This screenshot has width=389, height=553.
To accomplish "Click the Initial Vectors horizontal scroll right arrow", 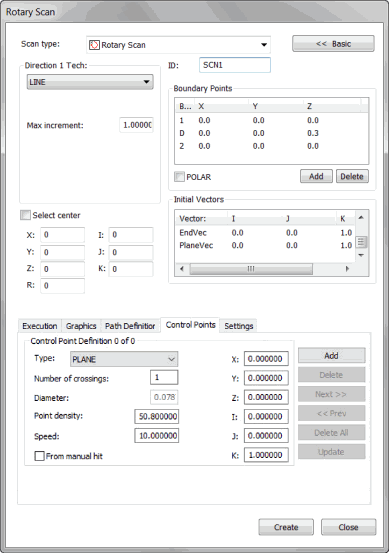I will [347, 269].
